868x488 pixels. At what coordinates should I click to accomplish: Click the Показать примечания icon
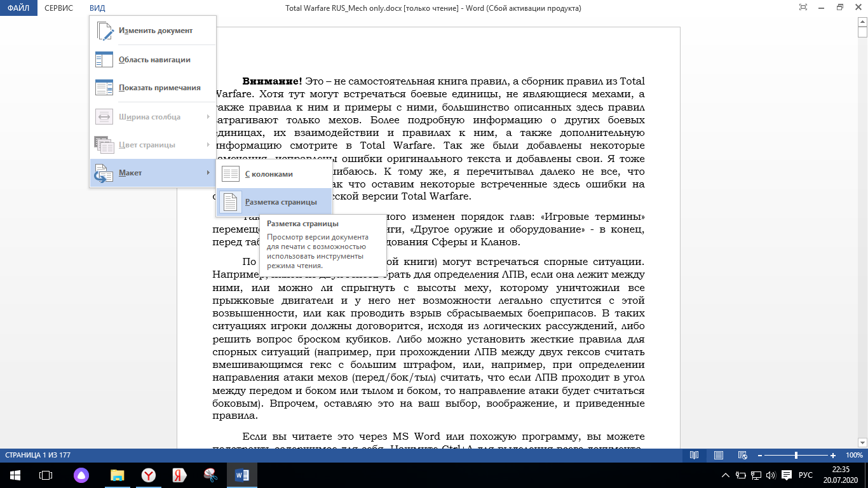coord(104,88)
